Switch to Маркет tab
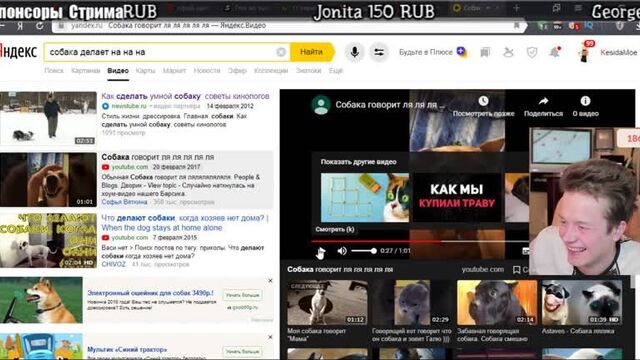 click(x=174, y=71)
